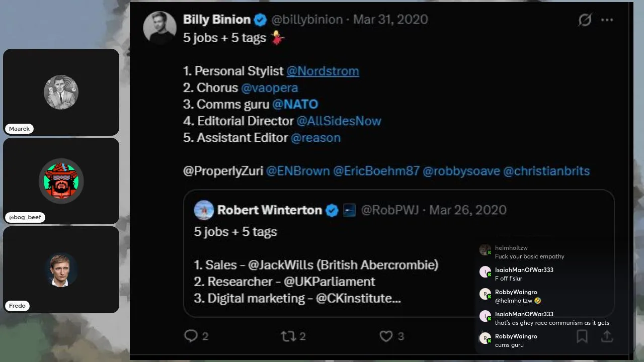Open the @Nordstrom mention link
The height and width of the screenshot is (362, 644).
[323, 71]
